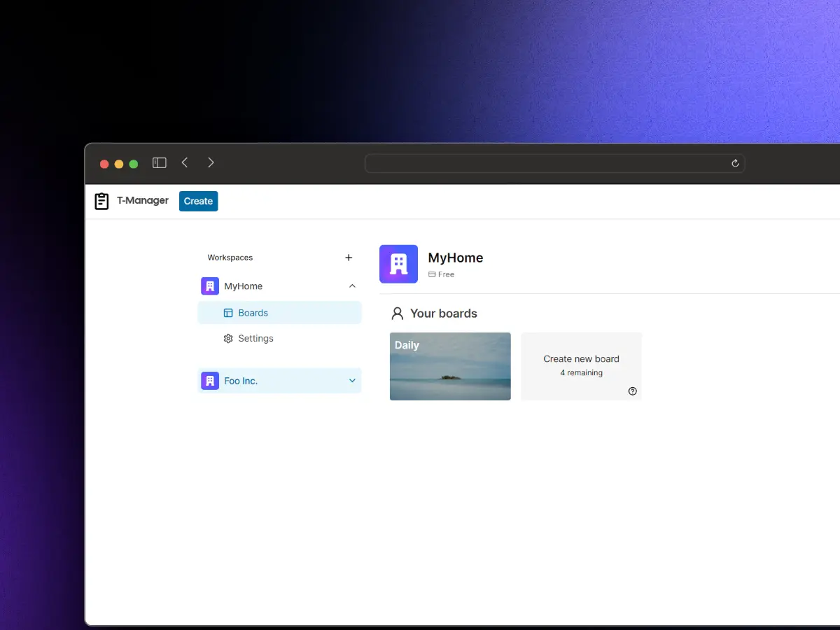Image resolution: width=840 pixels, height=630 pixels.
Task: Reload the page via the refresh icon
Action: tap(734, 163)
